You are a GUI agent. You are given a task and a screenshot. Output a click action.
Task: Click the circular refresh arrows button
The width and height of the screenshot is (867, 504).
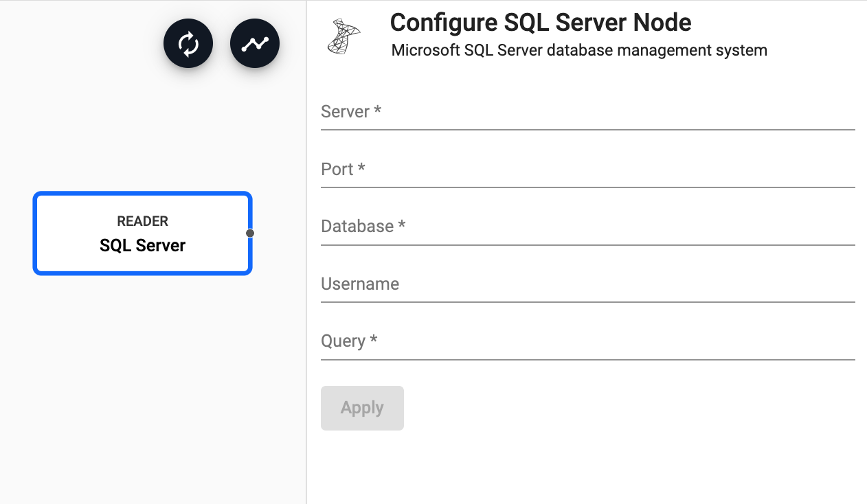point(188,44)
